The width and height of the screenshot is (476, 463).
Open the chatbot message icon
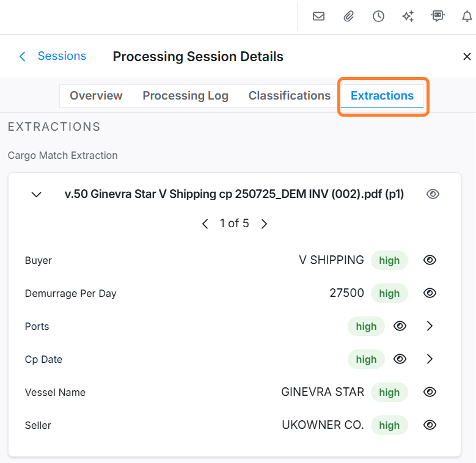(438, 16)
